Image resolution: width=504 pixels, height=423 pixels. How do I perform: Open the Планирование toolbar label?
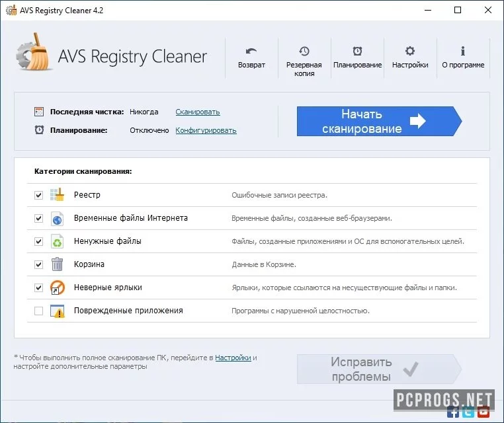tap(357, 65)
